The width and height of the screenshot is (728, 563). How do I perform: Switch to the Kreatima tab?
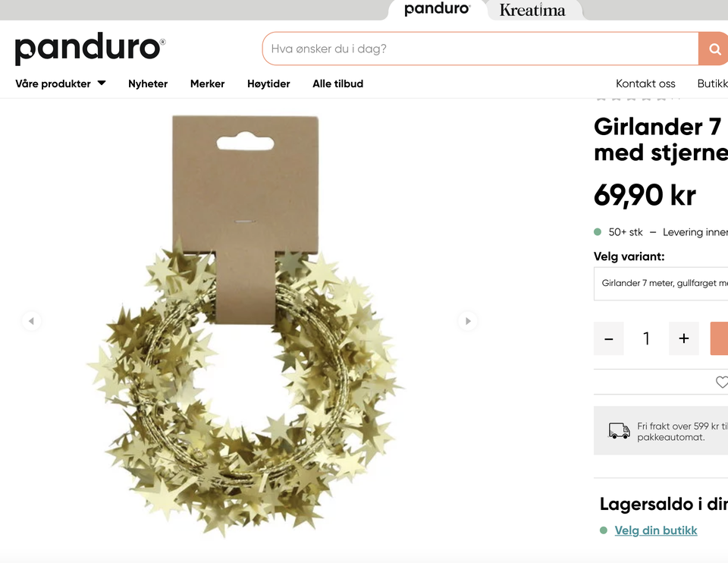[x=532, y=10]
